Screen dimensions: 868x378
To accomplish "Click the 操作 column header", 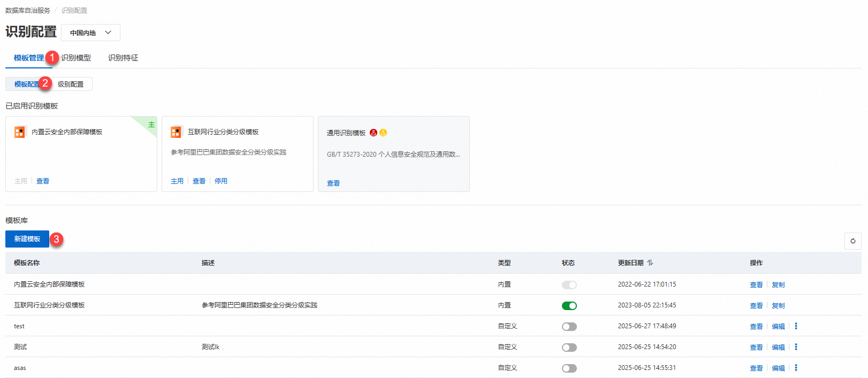I will [x=756, y=263].
